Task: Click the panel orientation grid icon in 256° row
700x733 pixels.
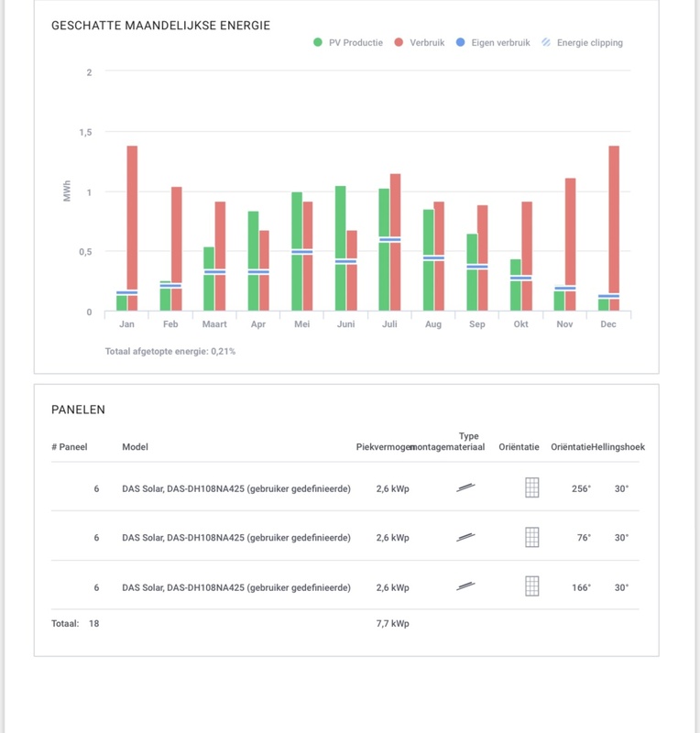Action: pyautogui.click(x=532, y=487)
